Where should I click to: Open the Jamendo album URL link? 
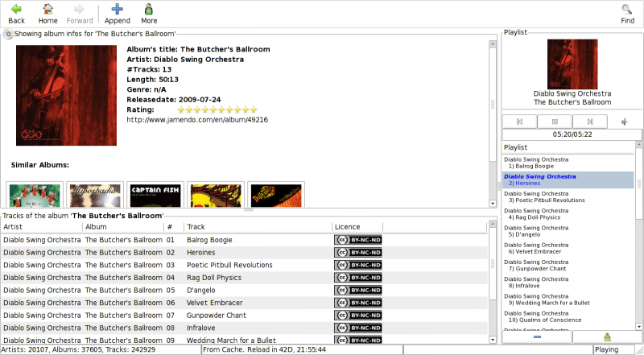coord(197,120)
